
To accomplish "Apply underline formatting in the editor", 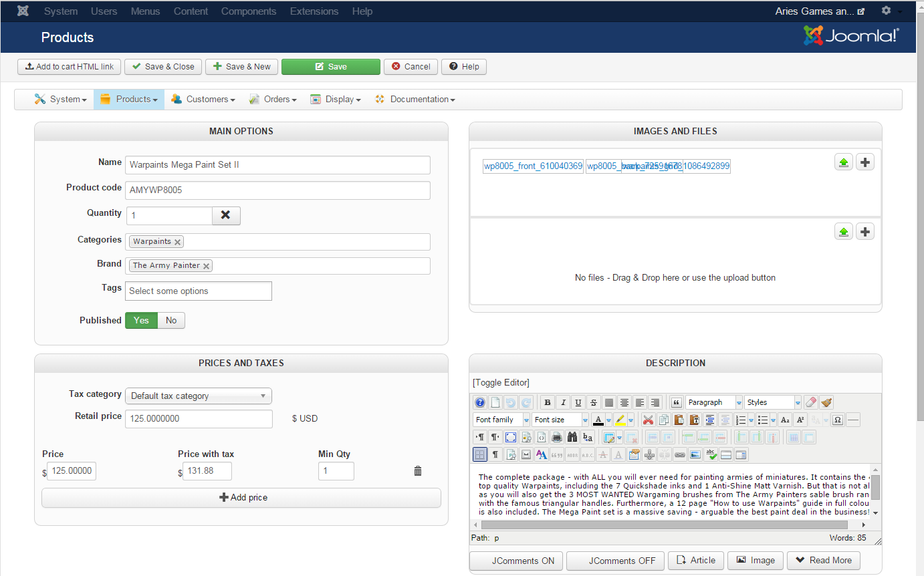I will (578, 402).
